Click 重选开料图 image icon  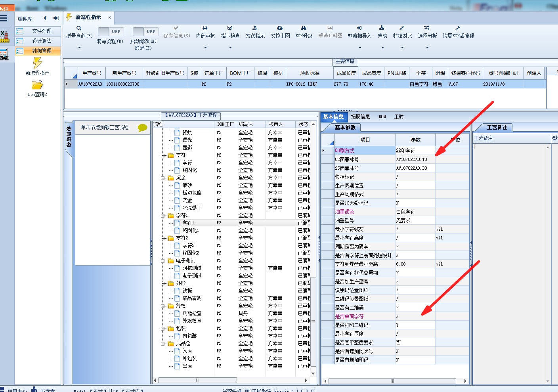click(x=330, y=28)
